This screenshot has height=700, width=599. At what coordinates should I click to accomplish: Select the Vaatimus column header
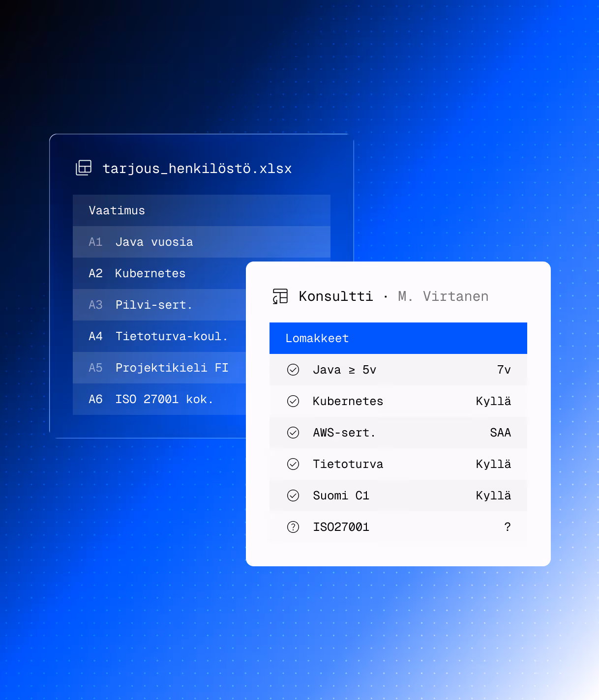[x=202, y=210]
